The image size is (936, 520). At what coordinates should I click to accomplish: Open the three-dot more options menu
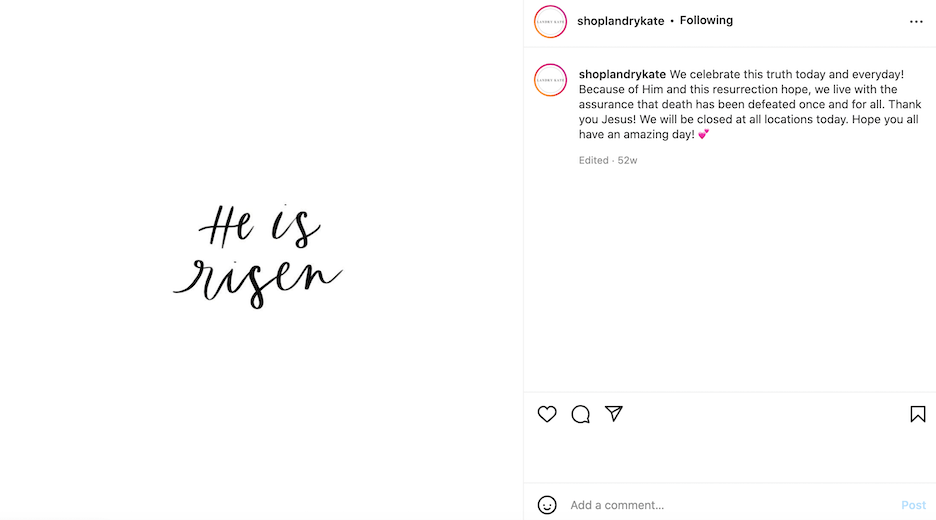[x=916, y=21]
